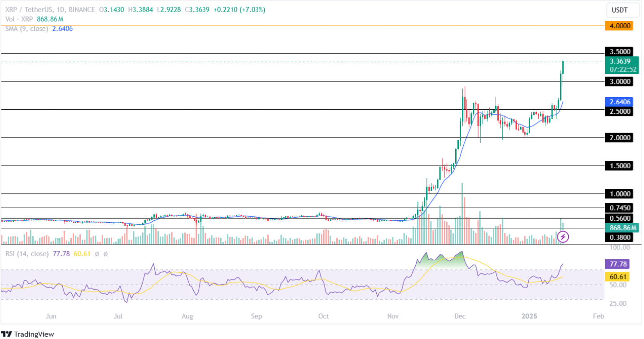644x339 pixels.
Task: Click the Oct label on time axis
Action: click(x=323, y=316)
